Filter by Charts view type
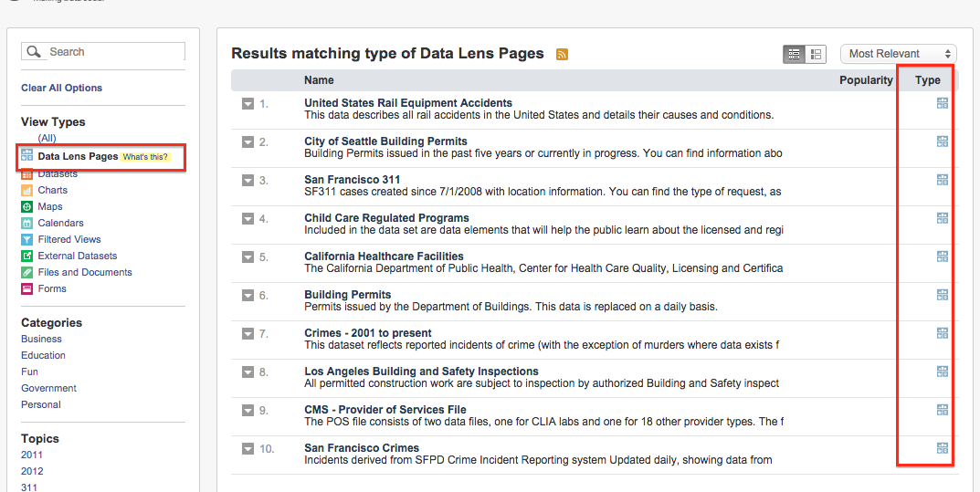The height and width of the screenshot is (492, 980). coord(52,191)
